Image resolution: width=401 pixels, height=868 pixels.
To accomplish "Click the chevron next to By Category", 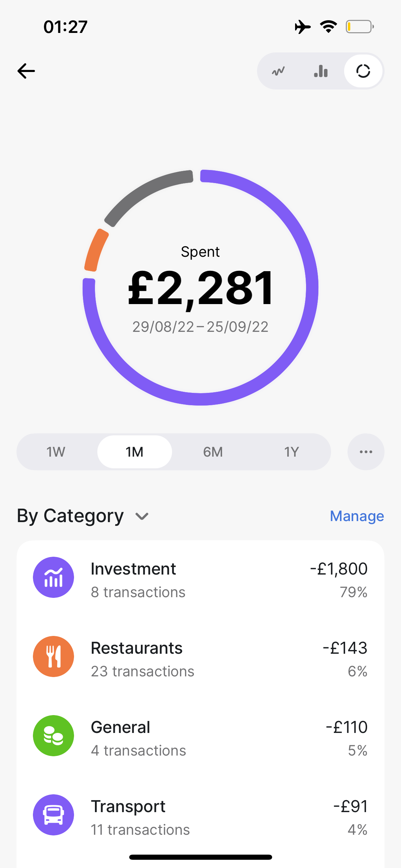I will point(142,516).
